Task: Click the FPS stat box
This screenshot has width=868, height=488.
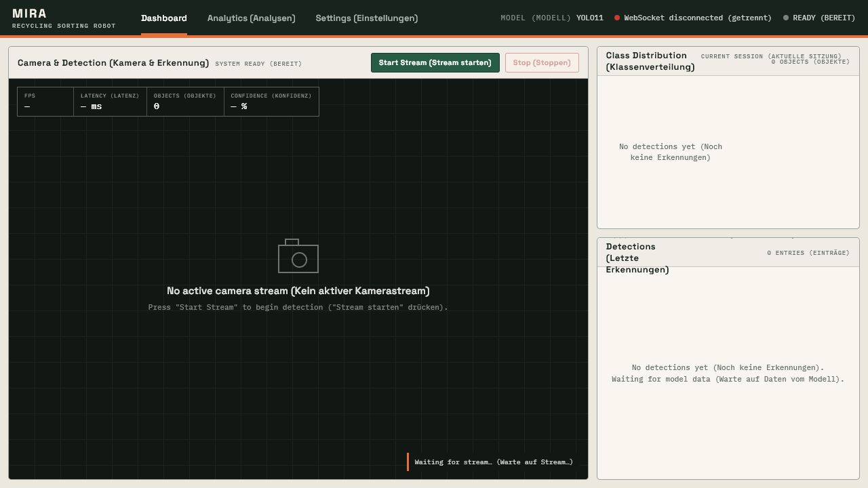Action: [x=45, y=102]
